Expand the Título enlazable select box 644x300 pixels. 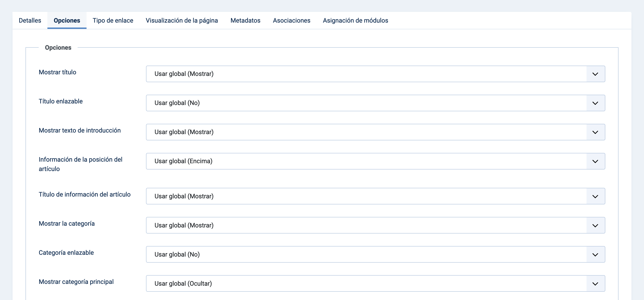tap(375, 103)
